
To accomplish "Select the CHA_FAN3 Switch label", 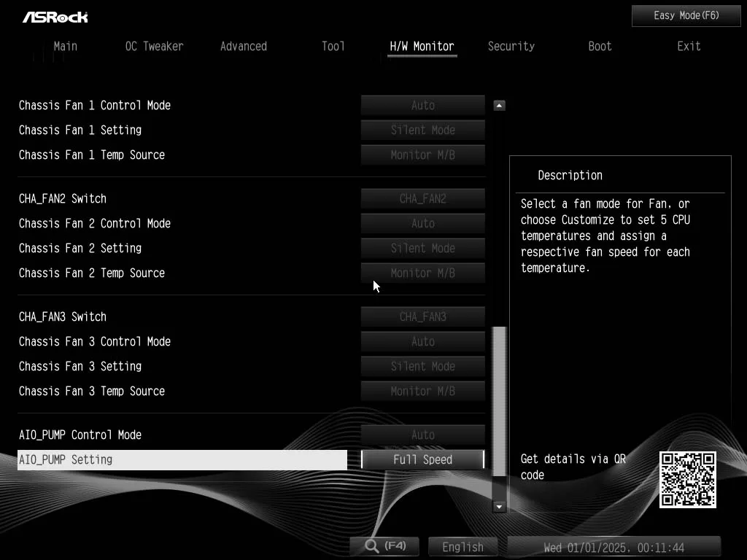I will pos(63,316).
